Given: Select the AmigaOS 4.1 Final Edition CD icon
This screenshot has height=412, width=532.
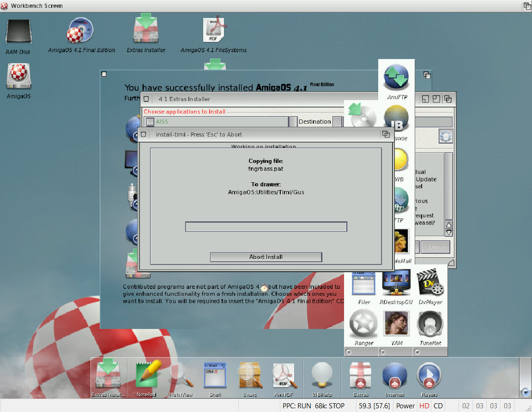Looking at the screenshot, I should click(80, 30).
